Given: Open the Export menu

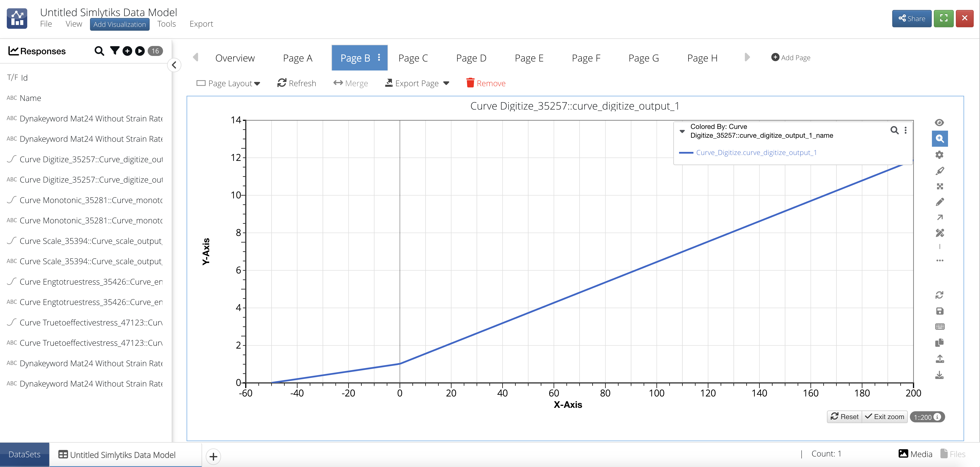Looking at the screenshot, I should pos(201,24).
